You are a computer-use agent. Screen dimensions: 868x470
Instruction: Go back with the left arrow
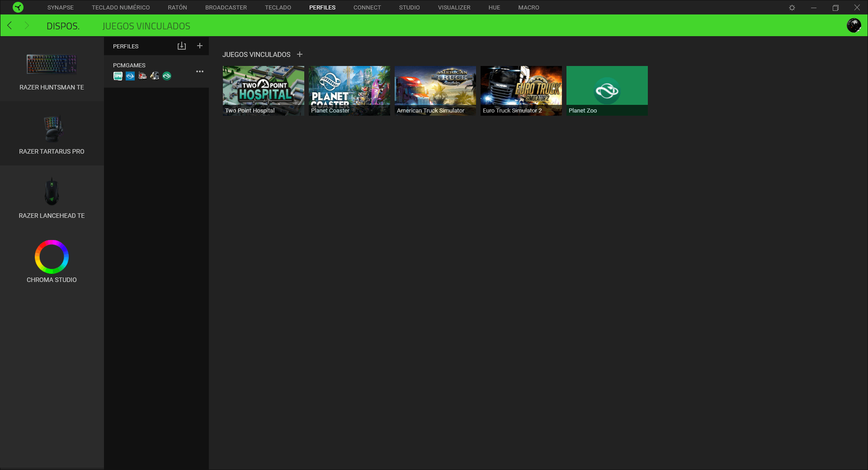(x=9, y=26)
